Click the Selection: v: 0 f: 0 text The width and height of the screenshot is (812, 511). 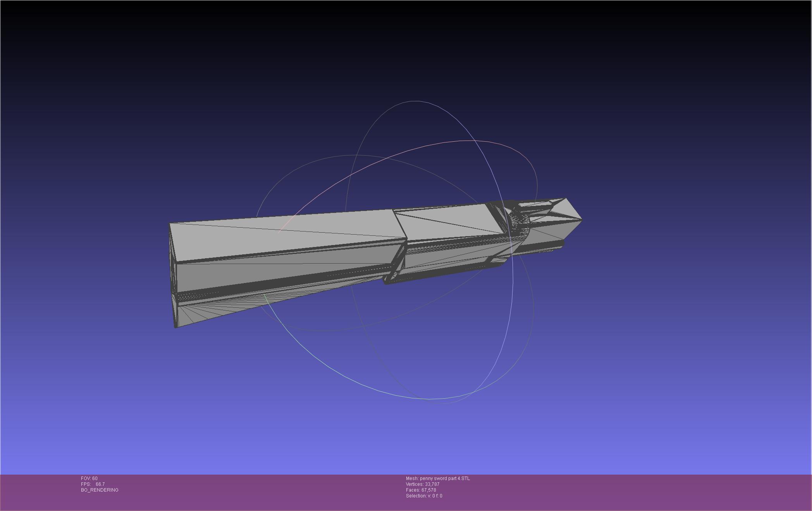click(424, 496)
